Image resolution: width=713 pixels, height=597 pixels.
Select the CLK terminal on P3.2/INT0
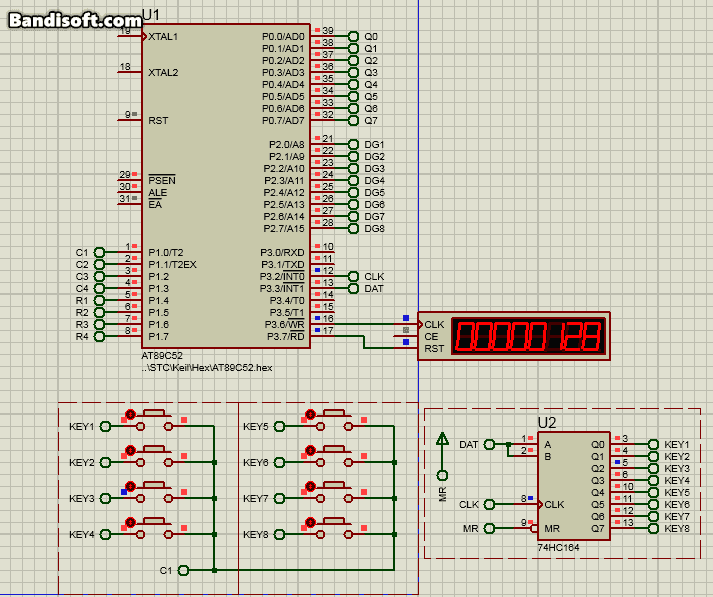click(353, 276)
